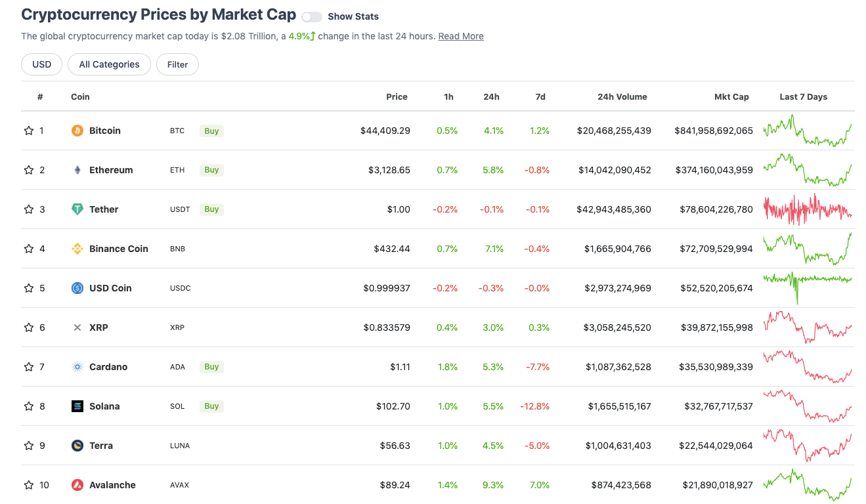This screenshot has width=866, height=504.
Task: Click the Binance Coin logo
Action: (x=77, y=249)
